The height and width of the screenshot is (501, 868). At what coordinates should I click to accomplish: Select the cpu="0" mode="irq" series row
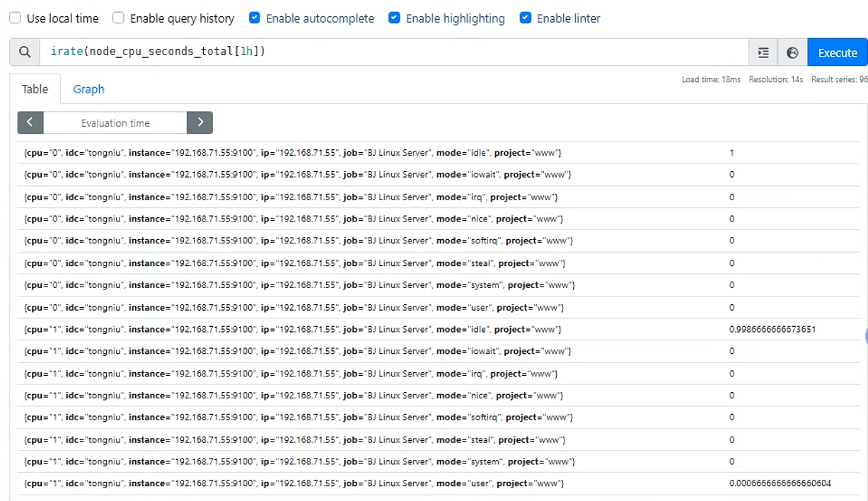(x=439, y=197)
